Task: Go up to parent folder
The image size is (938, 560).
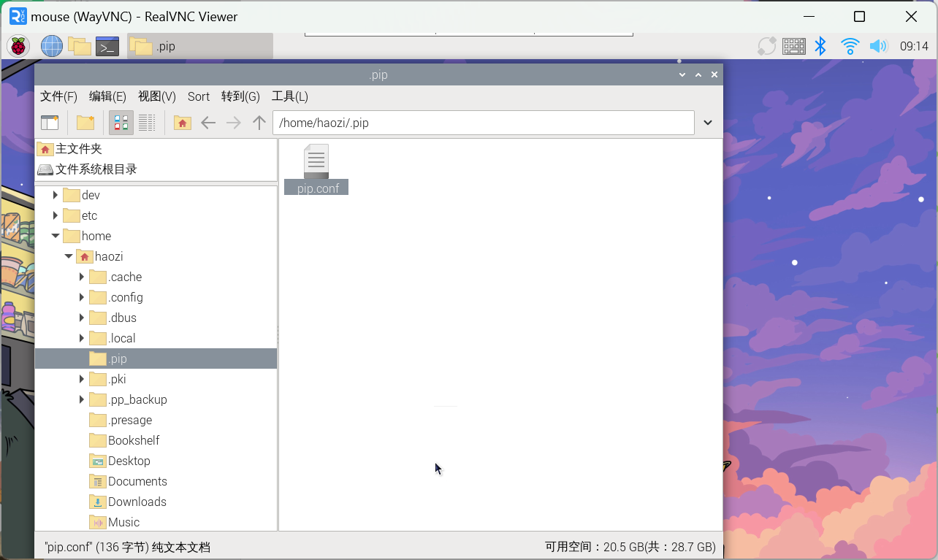Action: click(x=259, y=123)
